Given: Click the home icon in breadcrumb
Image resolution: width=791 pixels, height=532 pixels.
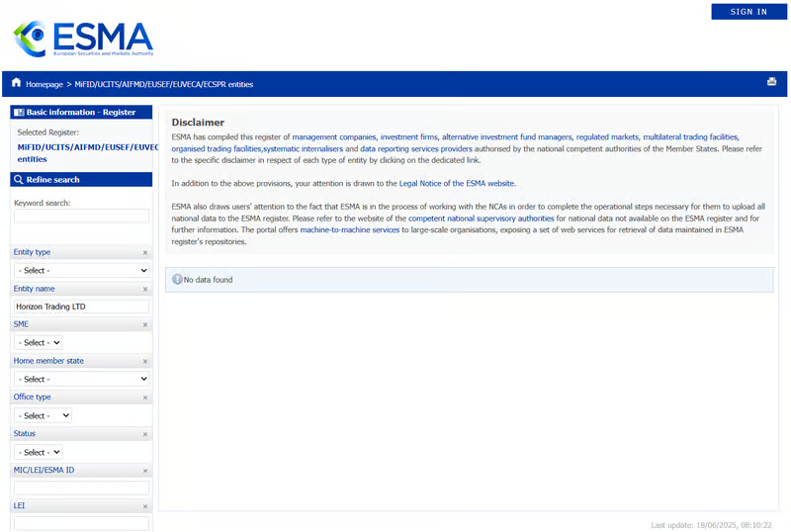Looking at the screenshot, I should coord(17,85).
